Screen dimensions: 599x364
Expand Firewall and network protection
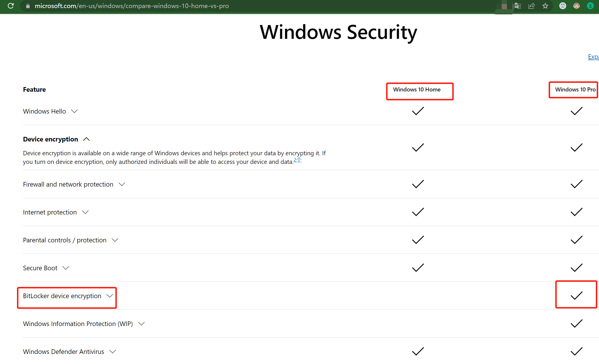coord(122,184)
